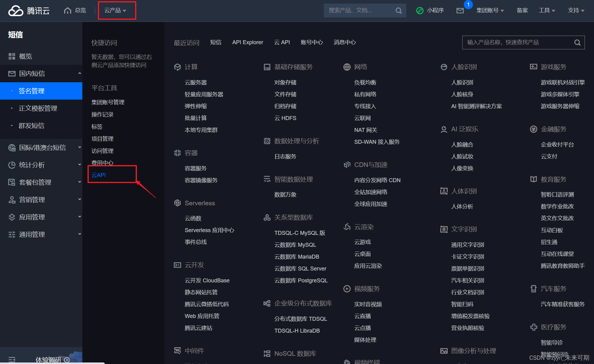
Task: Open the 云产品 dropdown menu
Action: point(115,11)
